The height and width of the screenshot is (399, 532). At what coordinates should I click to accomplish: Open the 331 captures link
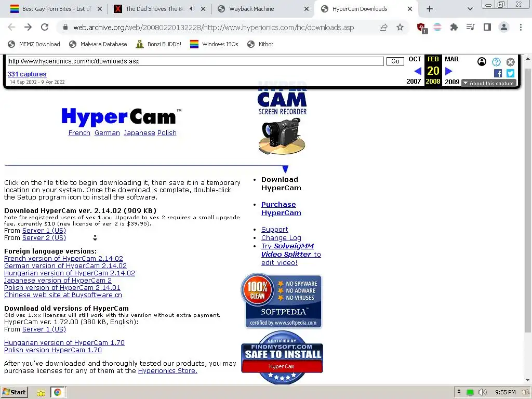click(27, 74)
